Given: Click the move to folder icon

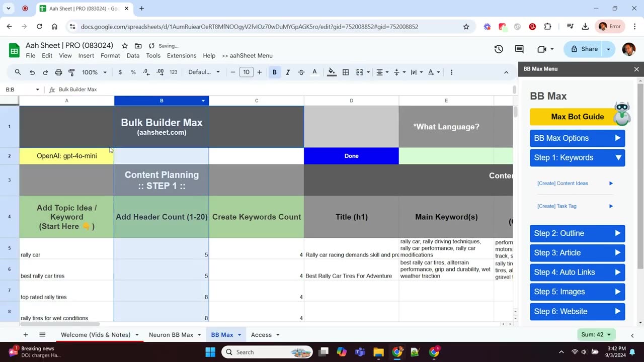Looking at the screenshot, I should [138, 46].
